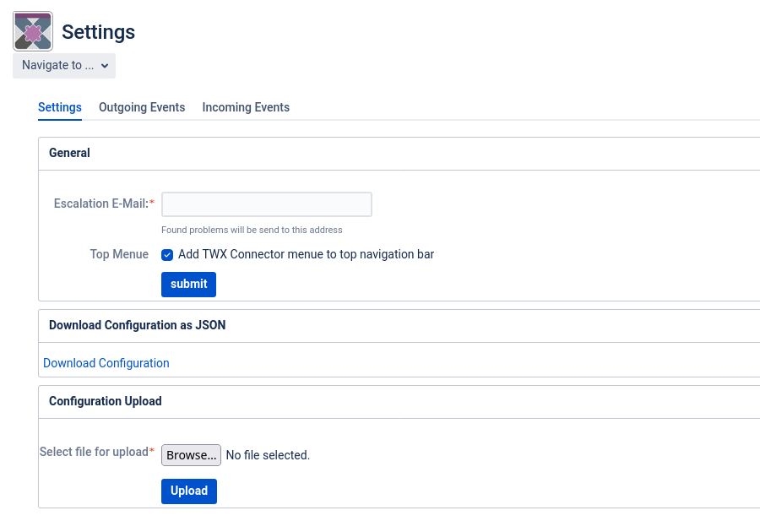Go to the Incoming Events tab

coord(246,107)
